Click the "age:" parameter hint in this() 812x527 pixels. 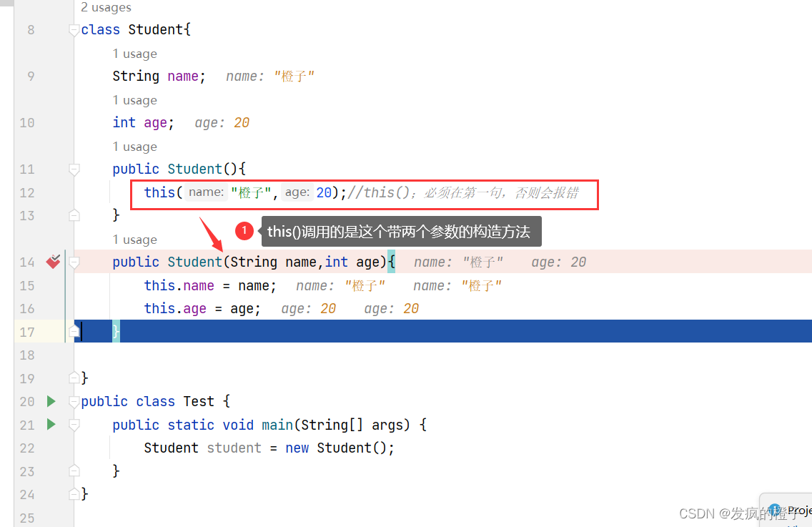(297, 192)
